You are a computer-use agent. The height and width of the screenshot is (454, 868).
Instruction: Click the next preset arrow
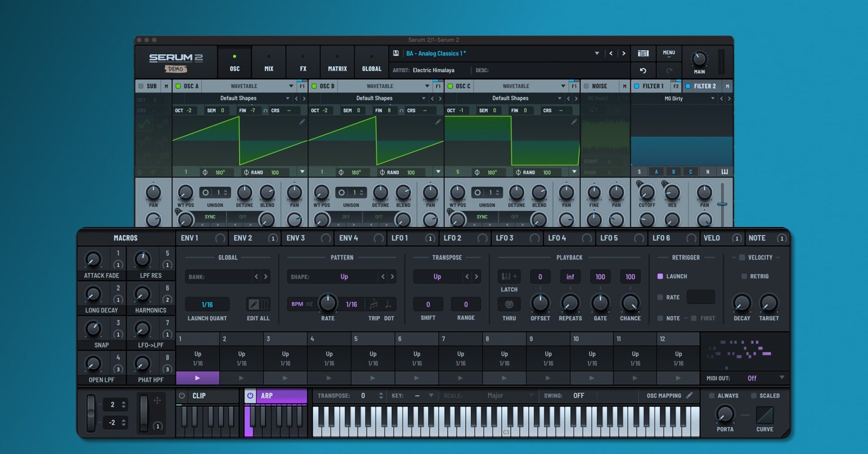[x=623, y=53]
